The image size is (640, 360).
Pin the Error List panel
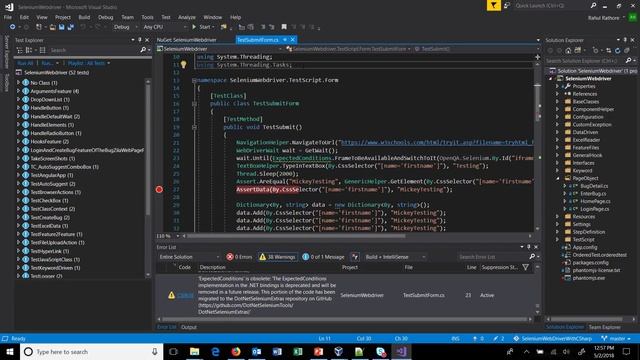pos(529,247)
